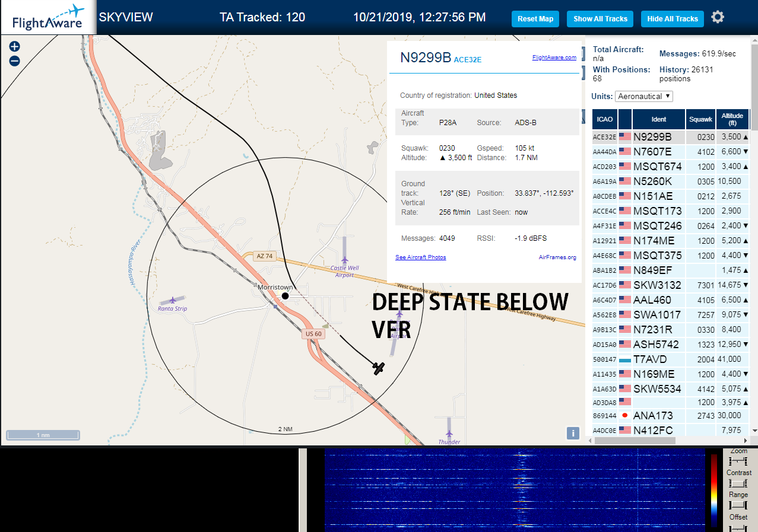Select the SKW3132 aircraft row

(671, 285)
